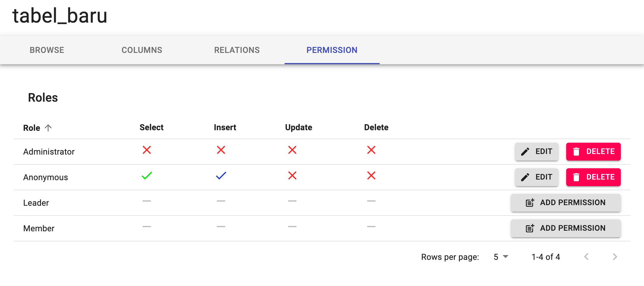The image size is (644, 286).
Task: Click the Update column header
Action: 299,128
